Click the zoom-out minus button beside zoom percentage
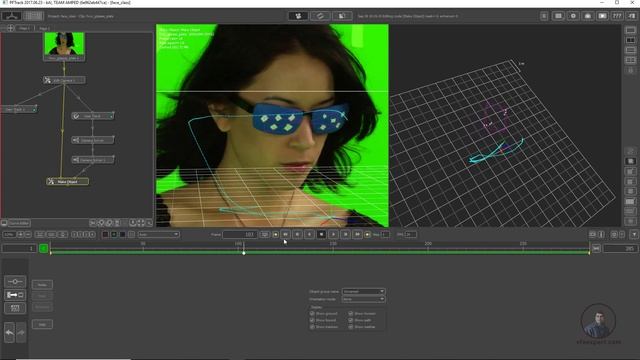Screen dimensions: 640x360 [x=28, y=234]
